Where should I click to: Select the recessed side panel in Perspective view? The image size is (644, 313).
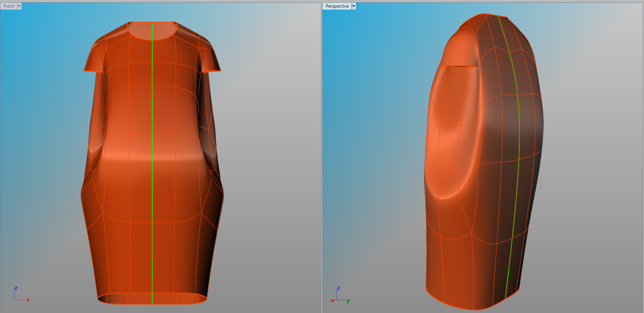click(450, 146)
